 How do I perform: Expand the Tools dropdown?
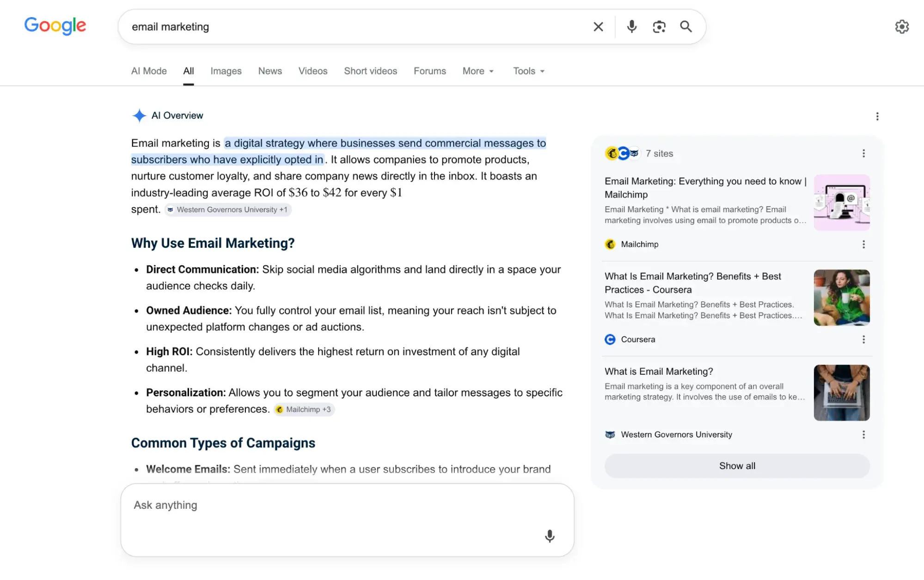[529, 71]
